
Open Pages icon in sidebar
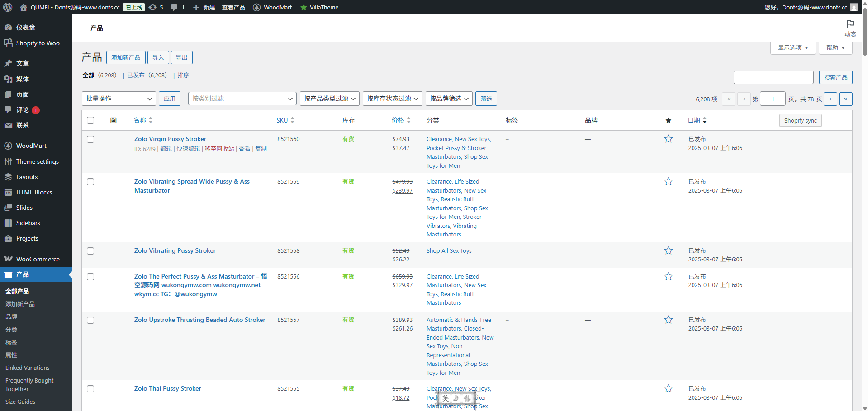[x=8, y=94]
